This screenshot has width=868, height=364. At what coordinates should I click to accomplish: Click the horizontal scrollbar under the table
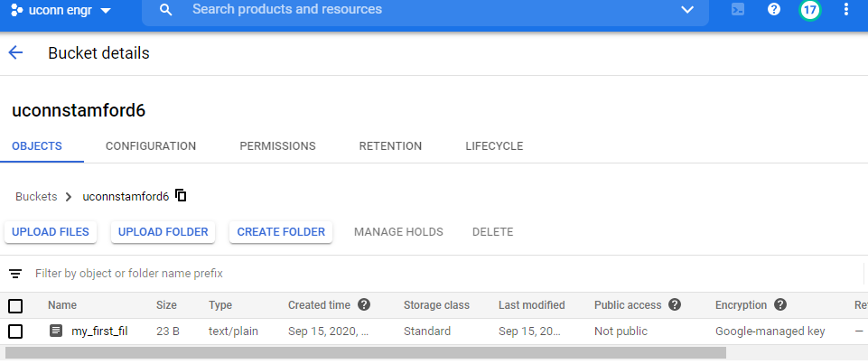(x=366, y=352)
